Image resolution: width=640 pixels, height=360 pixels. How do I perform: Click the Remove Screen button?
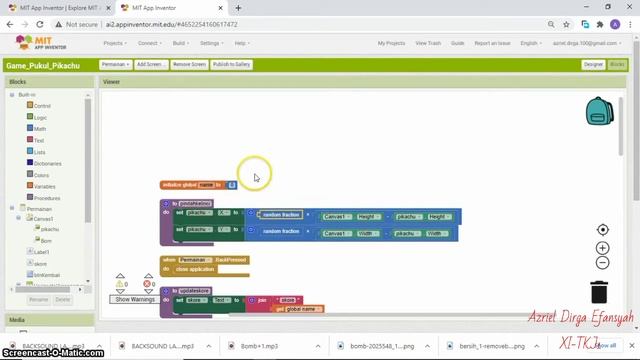pos(189,64)
